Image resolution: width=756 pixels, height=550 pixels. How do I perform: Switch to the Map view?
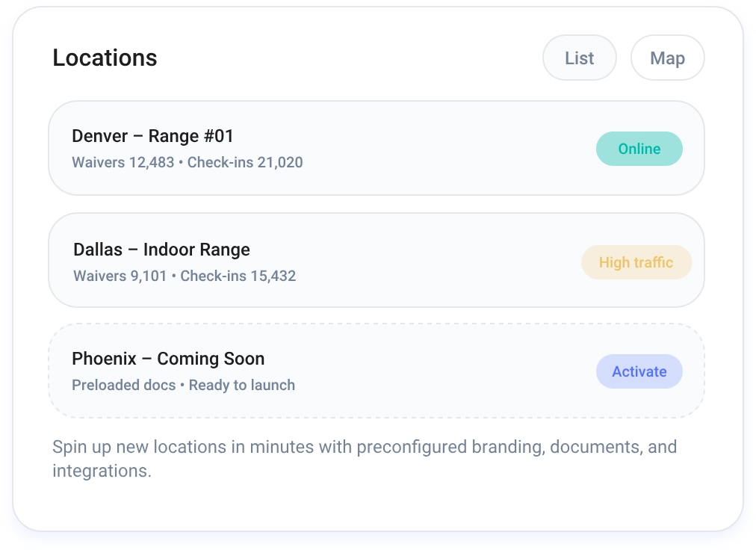(x=667, y=58)
